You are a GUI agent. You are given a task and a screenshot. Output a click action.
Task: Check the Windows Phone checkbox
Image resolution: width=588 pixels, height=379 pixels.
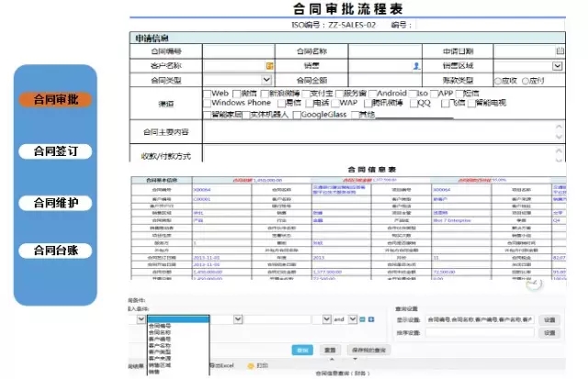[x=207, y=103]
